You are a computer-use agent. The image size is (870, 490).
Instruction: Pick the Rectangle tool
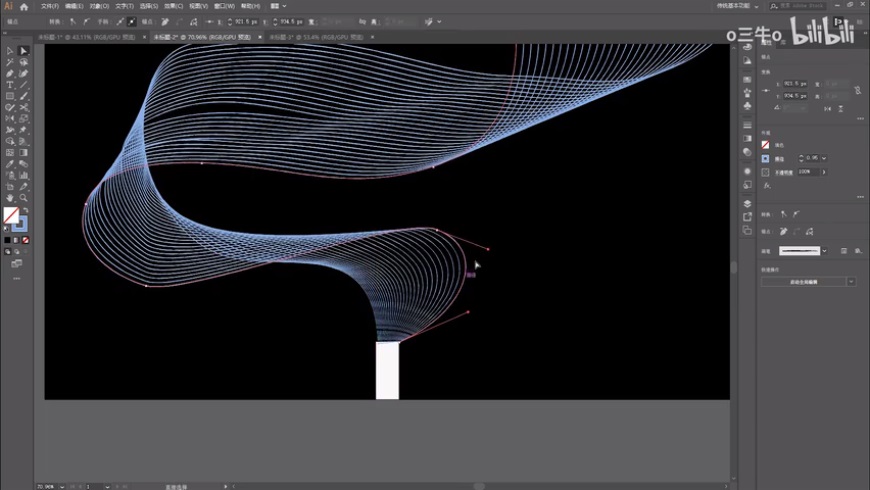10,96
